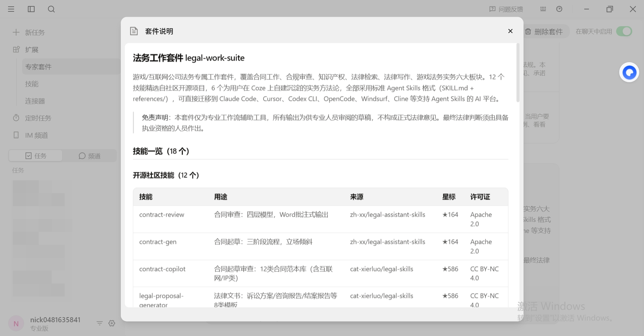
Task: Select 技能 in the sidebar
Action: coord(32,84)
